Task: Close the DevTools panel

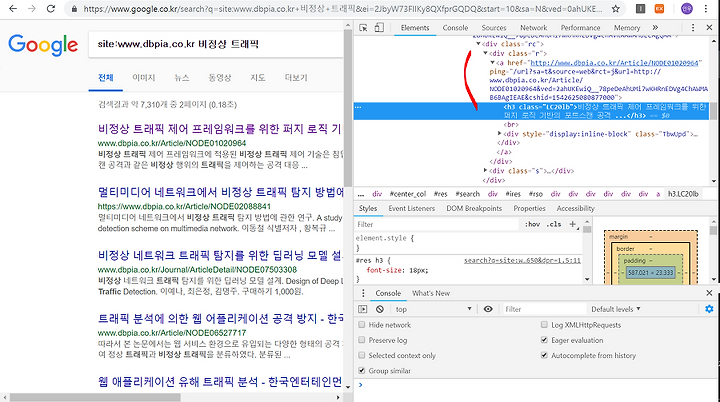Action: pyautogui.click(x=709, y=28)
